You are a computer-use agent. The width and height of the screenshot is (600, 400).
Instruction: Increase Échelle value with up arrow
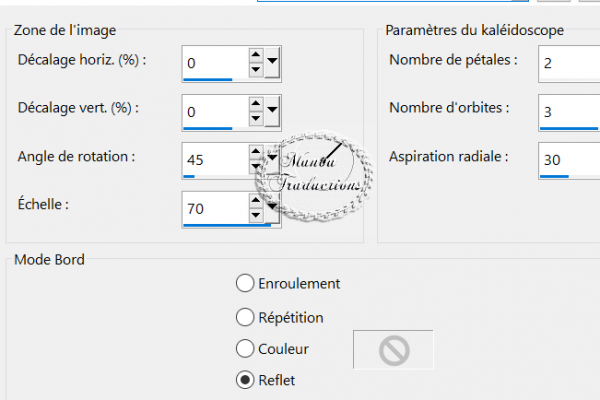pos(256,200)
